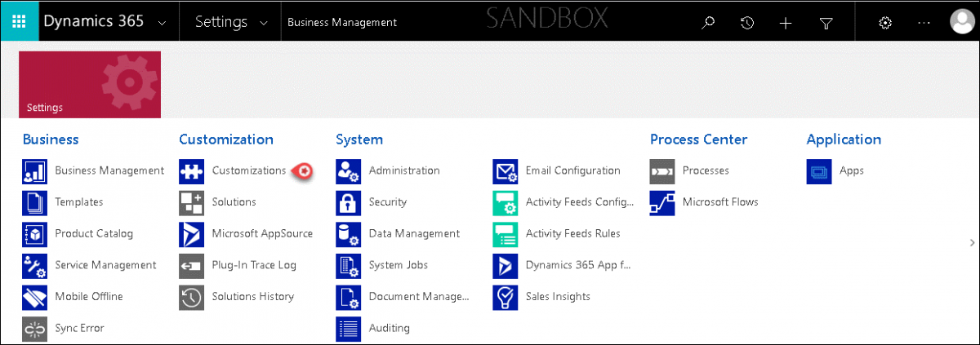Open the more options ellipsis menu

click(924, 23)
